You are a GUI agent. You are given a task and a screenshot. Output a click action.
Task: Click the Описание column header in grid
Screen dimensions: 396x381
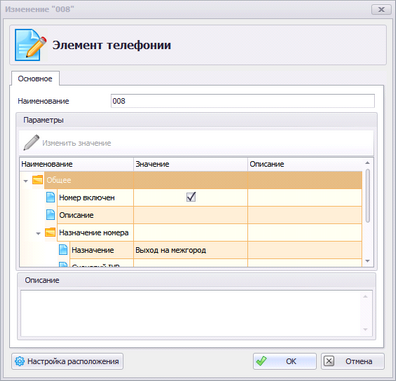(305, 164)
